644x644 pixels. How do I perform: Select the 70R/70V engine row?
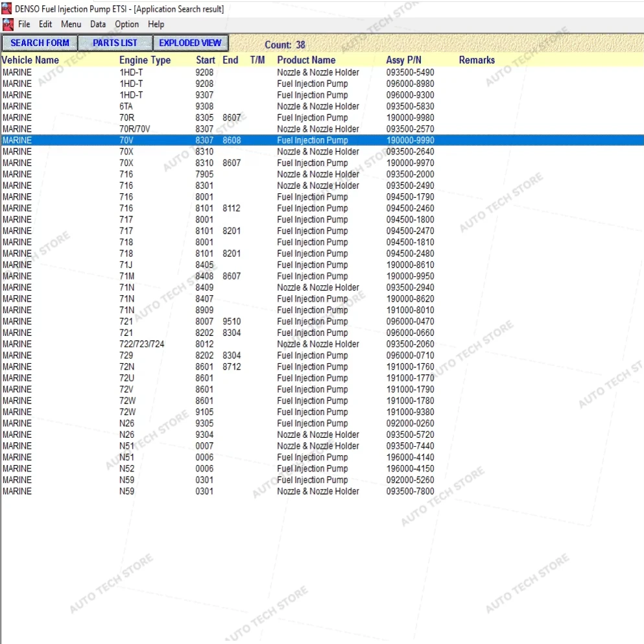pyautogui.click(x=322, y=129)
